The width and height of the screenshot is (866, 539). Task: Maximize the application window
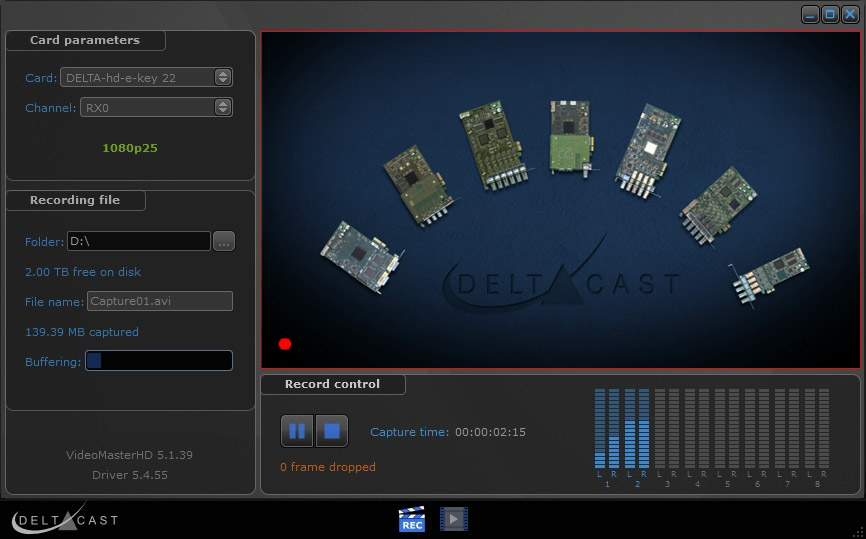(x=830, y=14)
